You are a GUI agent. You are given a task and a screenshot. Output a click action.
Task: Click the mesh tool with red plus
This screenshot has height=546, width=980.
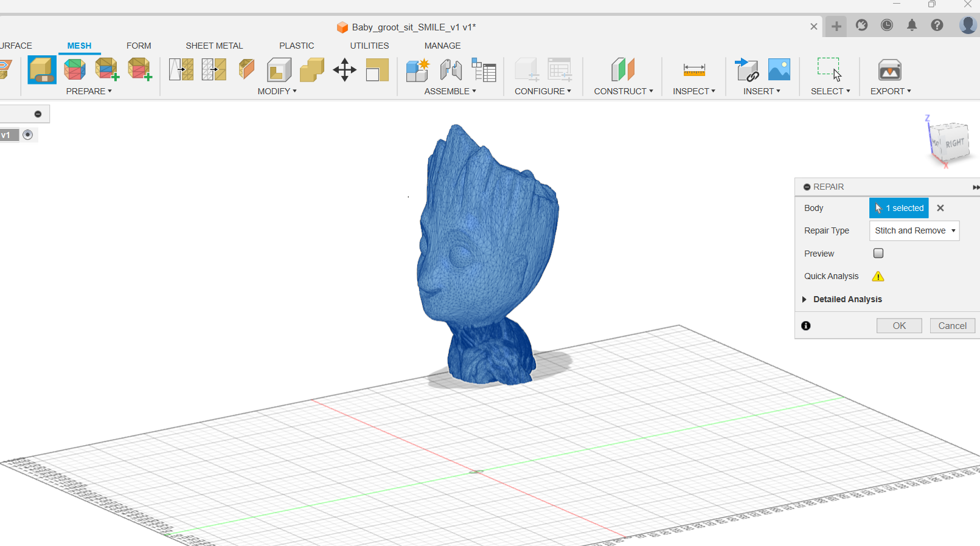pyautogui.click(x=139, y=69)
